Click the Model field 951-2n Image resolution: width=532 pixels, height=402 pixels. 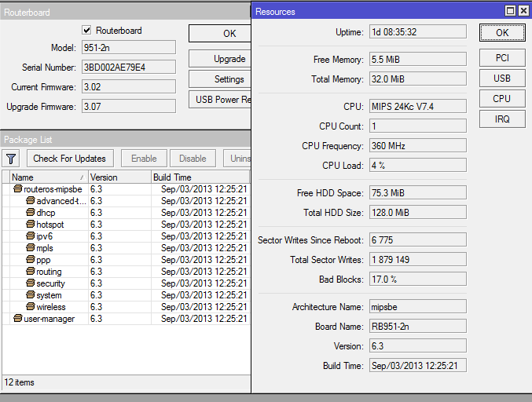[129, 47]
